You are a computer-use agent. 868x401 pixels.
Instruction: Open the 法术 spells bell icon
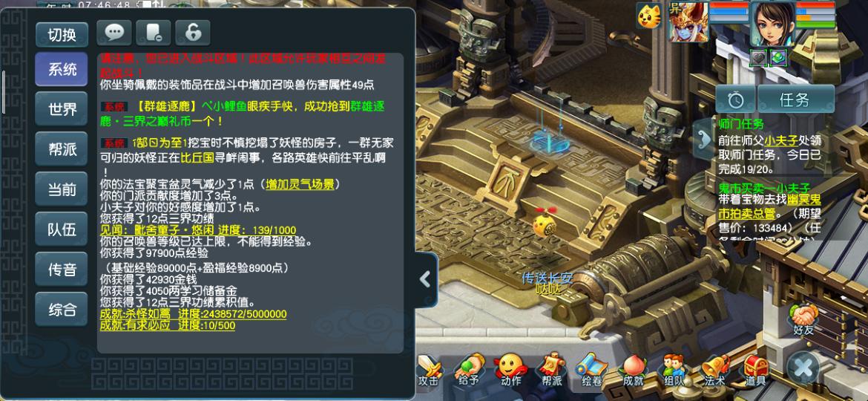point(714,369)
